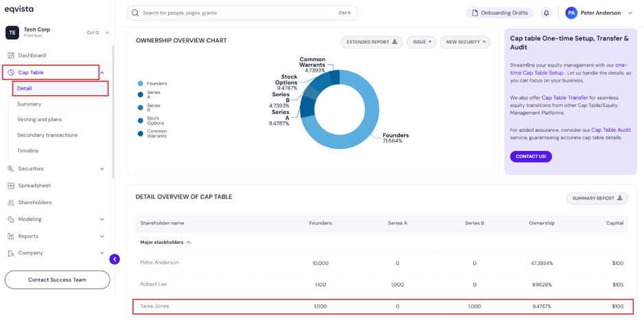Click the Summary Report button
Screen dimensions: 644x320
(x=597, y=198)
